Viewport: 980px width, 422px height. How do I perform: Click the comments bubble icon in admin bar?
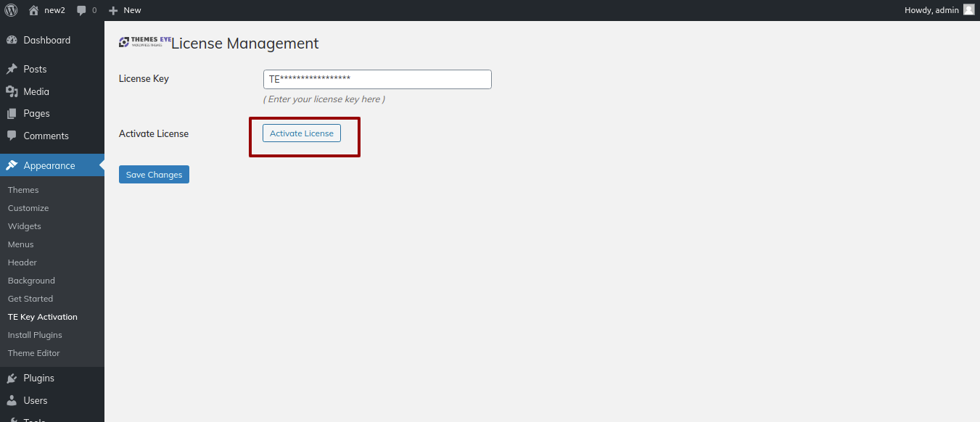81,10
